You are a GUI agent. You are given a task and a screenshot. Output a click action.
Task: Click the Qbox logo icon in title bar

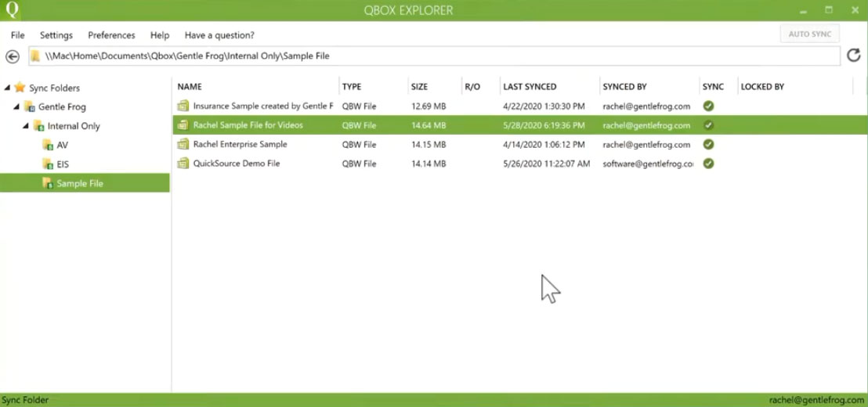coord(10,10)
